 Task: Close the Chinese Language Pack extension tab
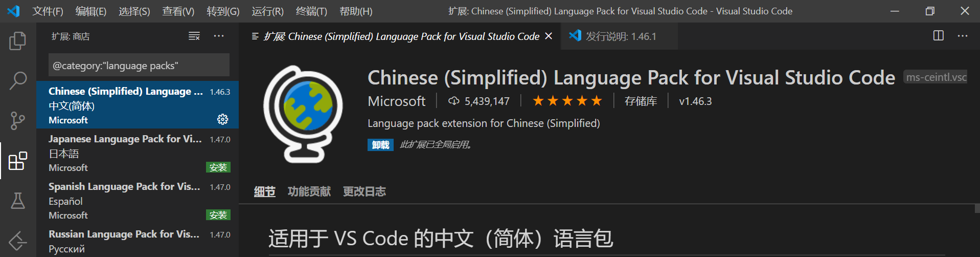click(x=549, y=36)
